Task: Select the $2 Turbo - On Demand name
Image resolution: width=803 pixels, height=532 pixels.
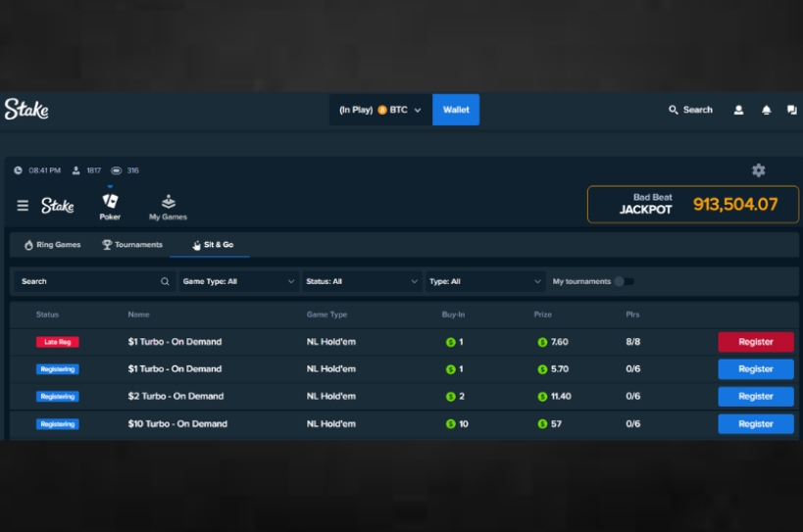Action: [176, 397]
